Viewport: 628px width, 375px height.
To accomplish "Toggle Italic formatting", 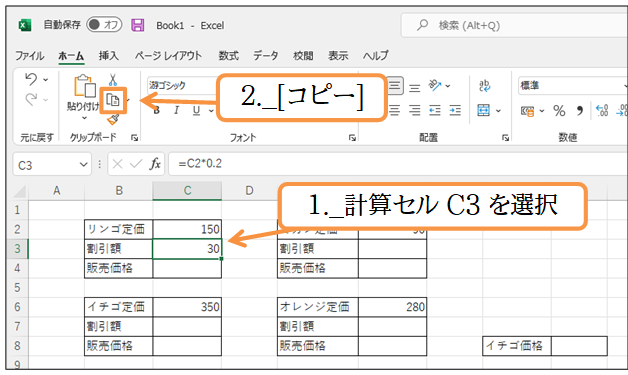I will pos(176,110).
